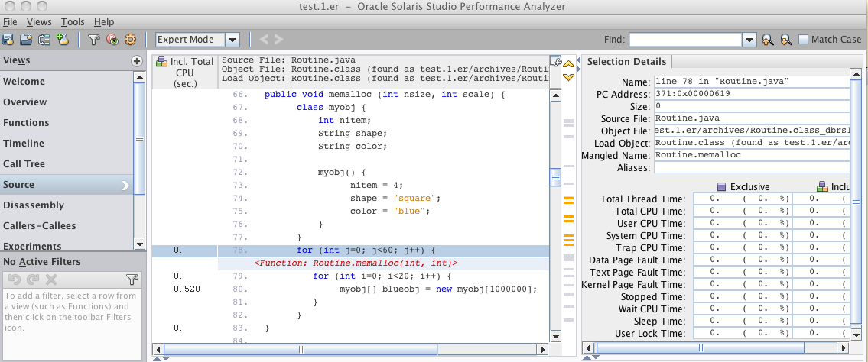The width and height of the screenshot is (868, 362).
Task: Click undo filter icon in filters panel
Action: (15, 279)
